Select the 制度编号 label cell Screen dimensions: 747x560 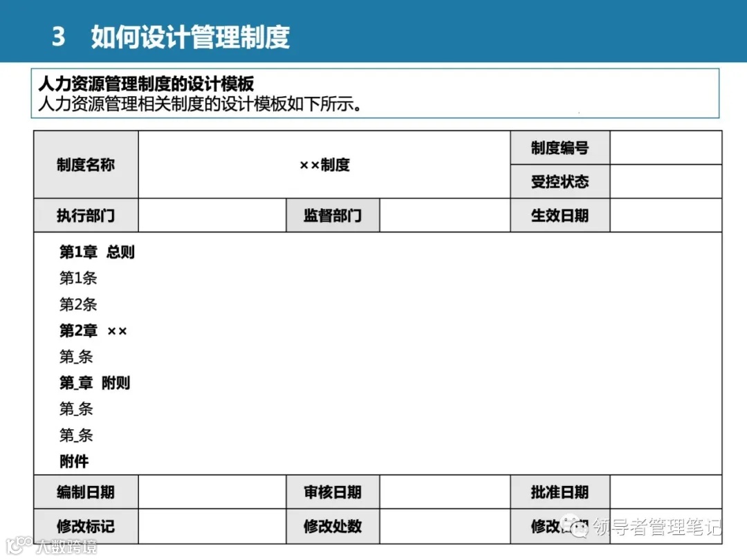pyautogui.click(x=560, y=147)
